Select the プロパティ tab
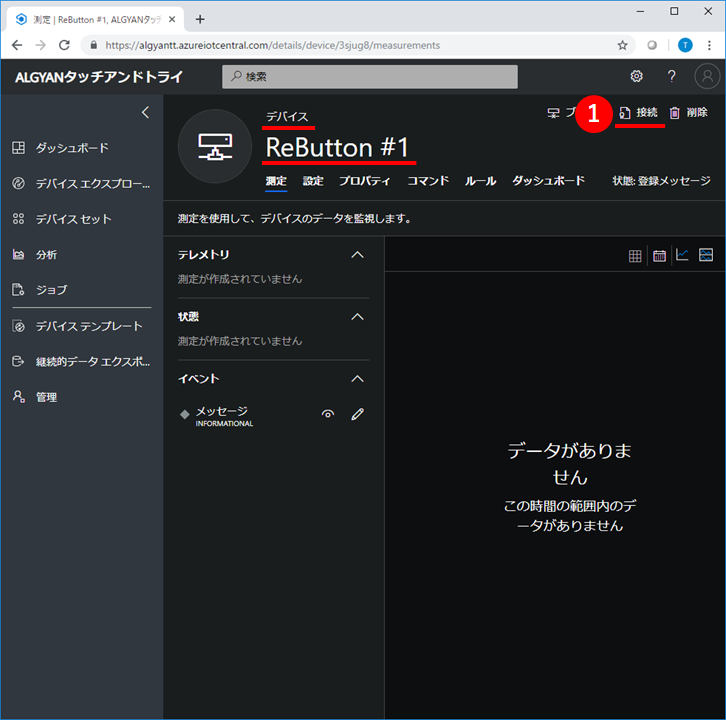The width and height of the screenshot is (726, 720). click(364, 181)
